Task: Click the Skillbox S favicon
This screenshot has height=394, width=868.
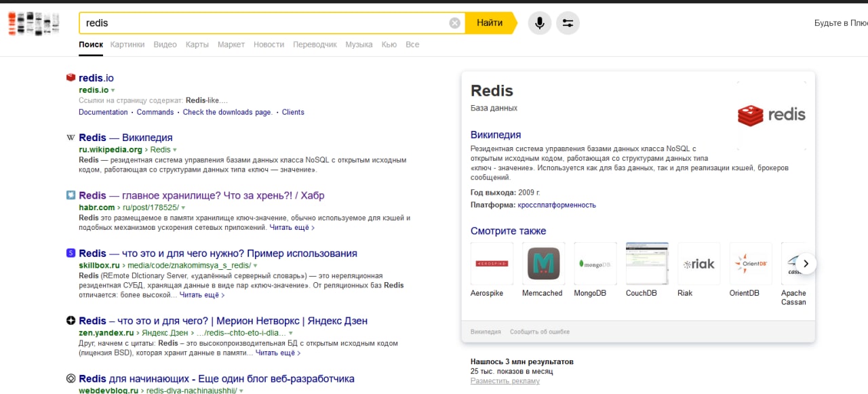Action: pos(71,253)
